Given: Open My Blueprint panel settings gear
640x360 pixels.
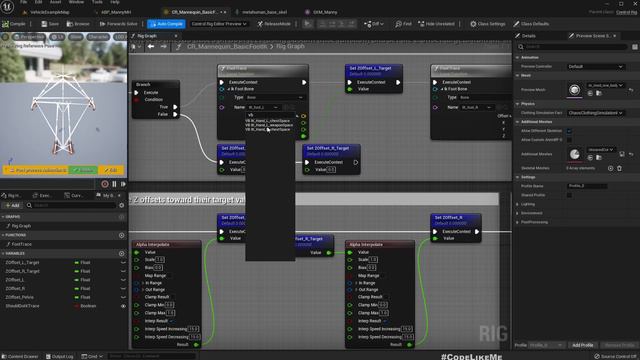Looking at the screenshot, I should [x=122, y=205].
